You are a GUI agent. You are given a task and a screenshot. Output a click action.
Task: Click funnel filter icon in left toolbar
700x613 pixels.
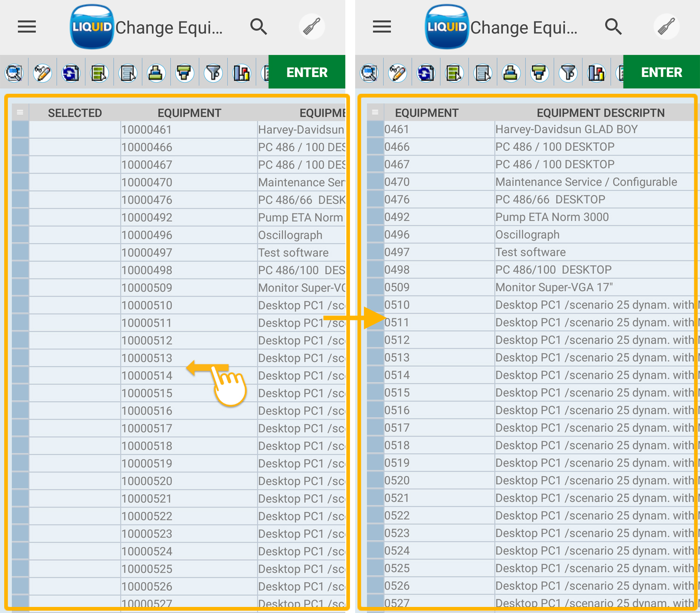[213, 73]
